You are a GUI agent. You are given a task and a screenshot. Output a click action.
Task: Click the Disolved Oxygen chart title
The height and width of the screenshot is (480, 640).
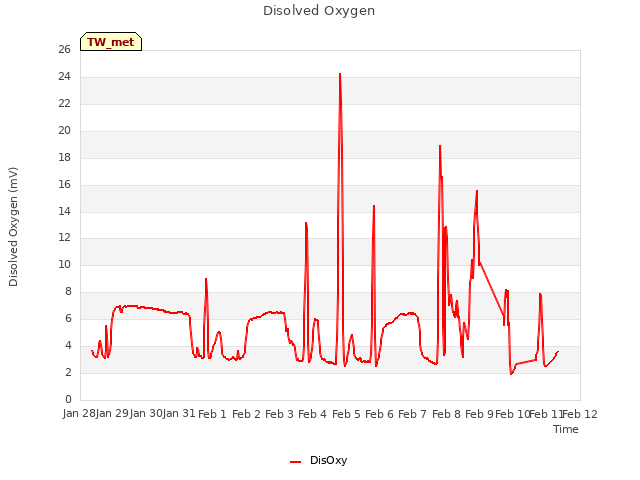pyautogui.click(x=319, y=11)
